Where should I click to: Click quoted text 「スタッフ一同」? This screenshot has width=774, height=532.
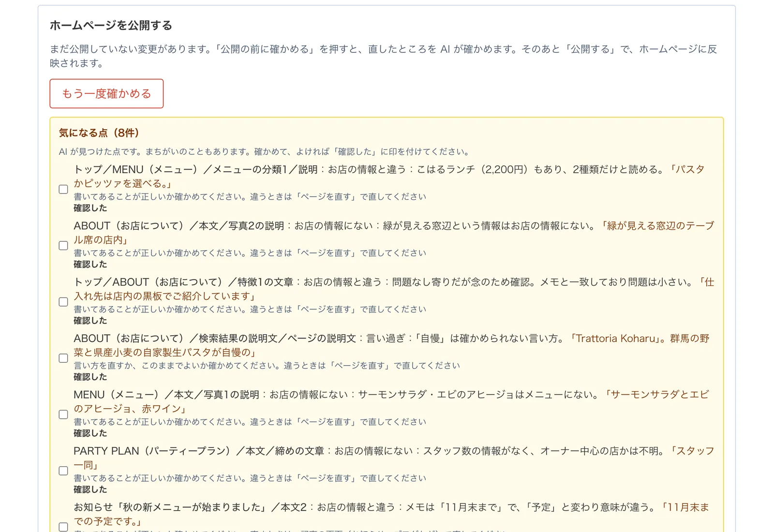click(x=394, y=458)
